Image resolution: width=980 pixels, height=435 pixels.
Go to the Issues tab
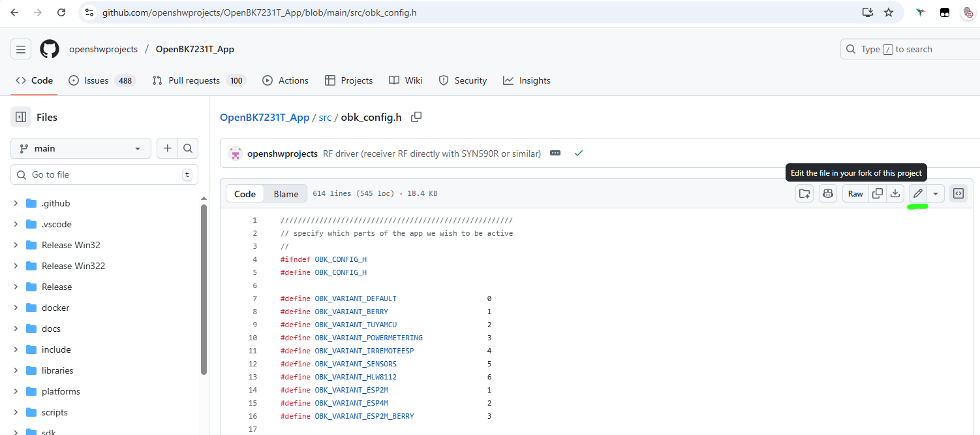tap(96, 80)
